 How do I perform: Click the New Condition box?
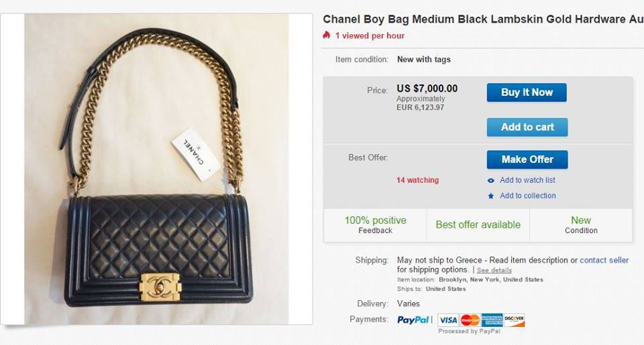[581, 225]
